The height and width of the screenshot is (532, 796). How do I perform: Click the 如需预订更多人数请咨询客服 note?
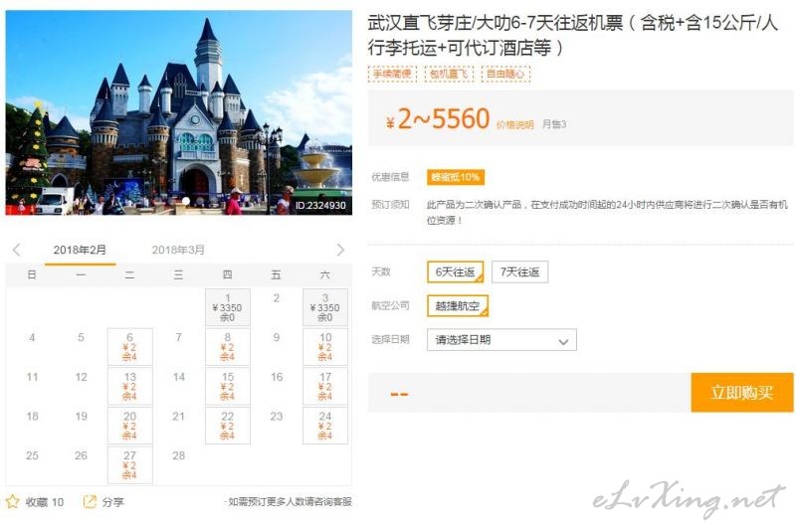click(290, 501)
